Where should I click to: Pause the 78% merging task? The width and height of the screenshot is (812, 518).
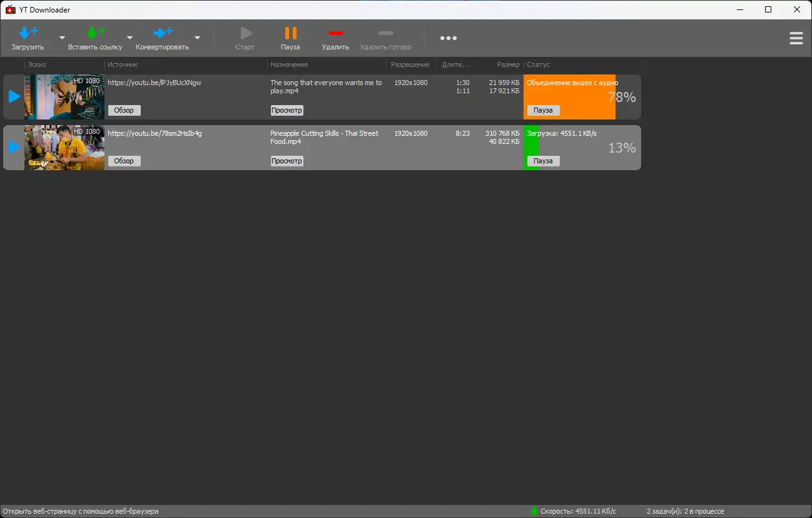[x=543, y=110]
